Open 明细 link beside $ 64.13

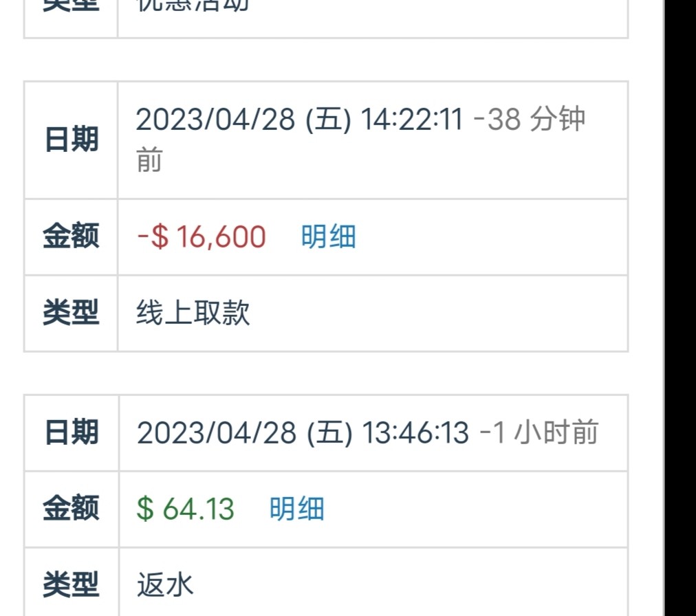point(296,509)
